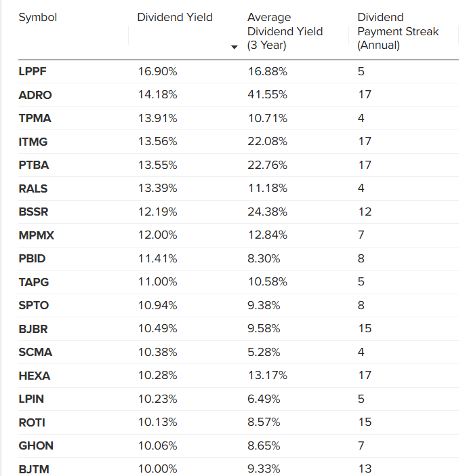This screenshot has height=476, width=467.
Task: Open the ITMG symbol
Action: click(33, 142)
